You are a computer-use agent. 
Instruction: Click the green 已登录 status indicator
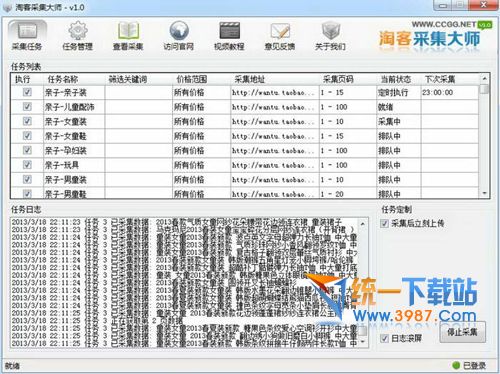[456, 365]
